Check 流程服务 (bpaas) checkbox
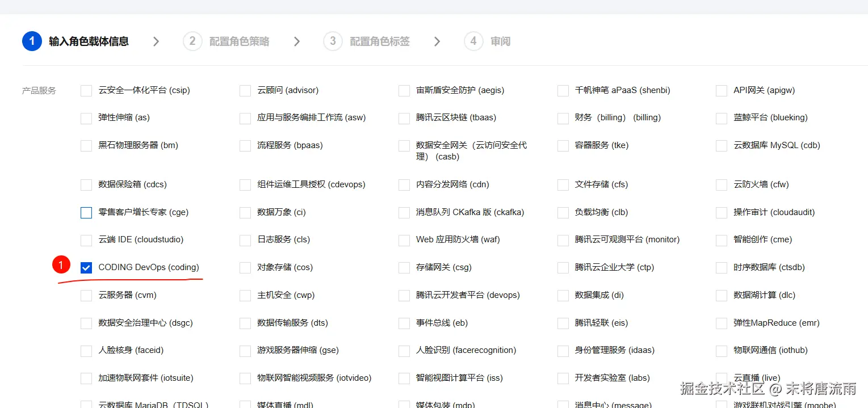868x408 pixels. (x=245, y=146)
